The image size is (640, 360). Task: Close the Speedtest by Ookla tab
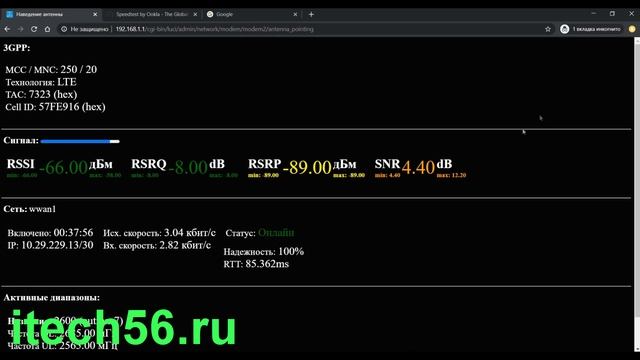(195, 14)
